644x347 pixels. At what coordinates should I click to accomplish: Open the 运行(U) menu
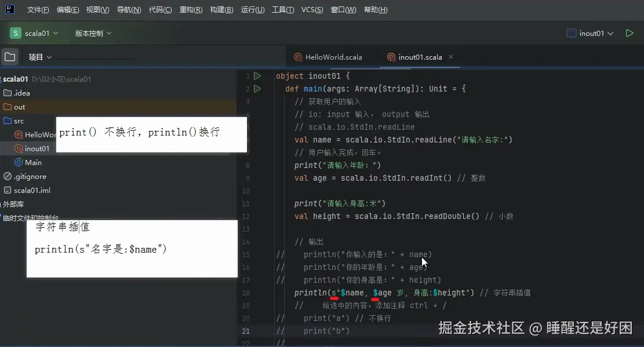252,9
